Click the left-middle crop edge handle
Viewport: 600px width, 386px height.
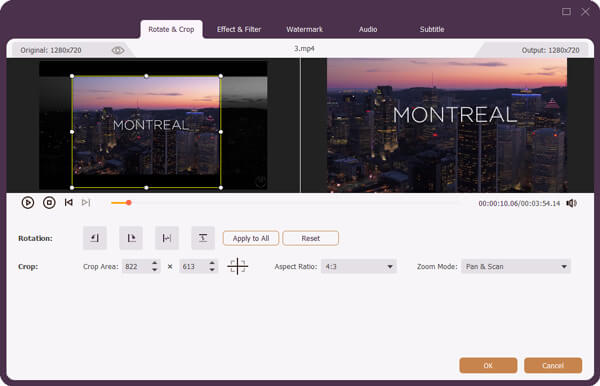point(72,132)
